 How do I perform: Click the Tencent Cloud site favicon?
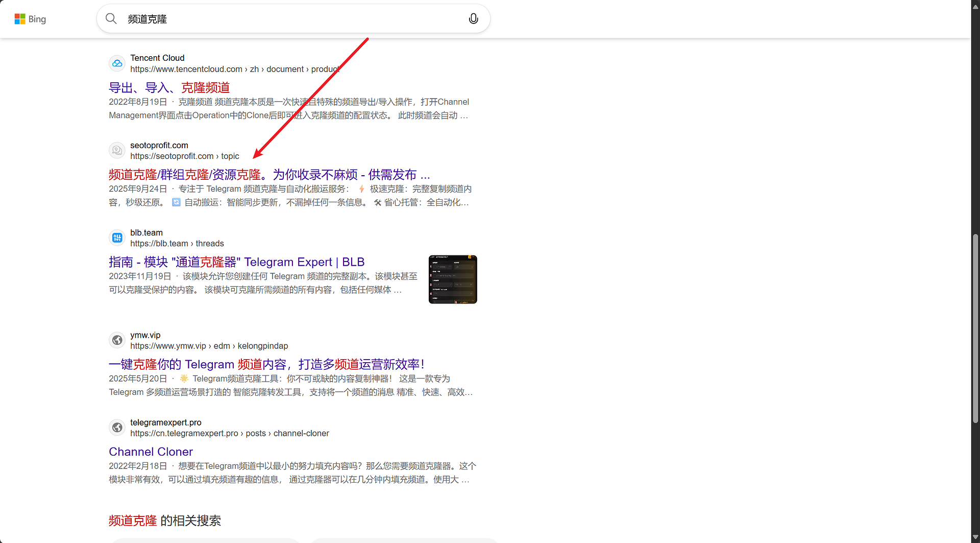coord(117,63)
